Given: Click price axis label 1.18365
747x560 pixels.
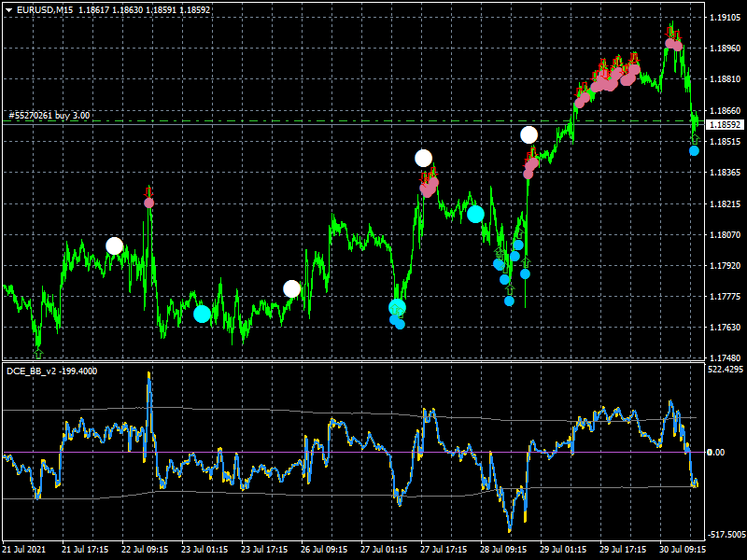Looking at the screenshot, I should 726,173.
